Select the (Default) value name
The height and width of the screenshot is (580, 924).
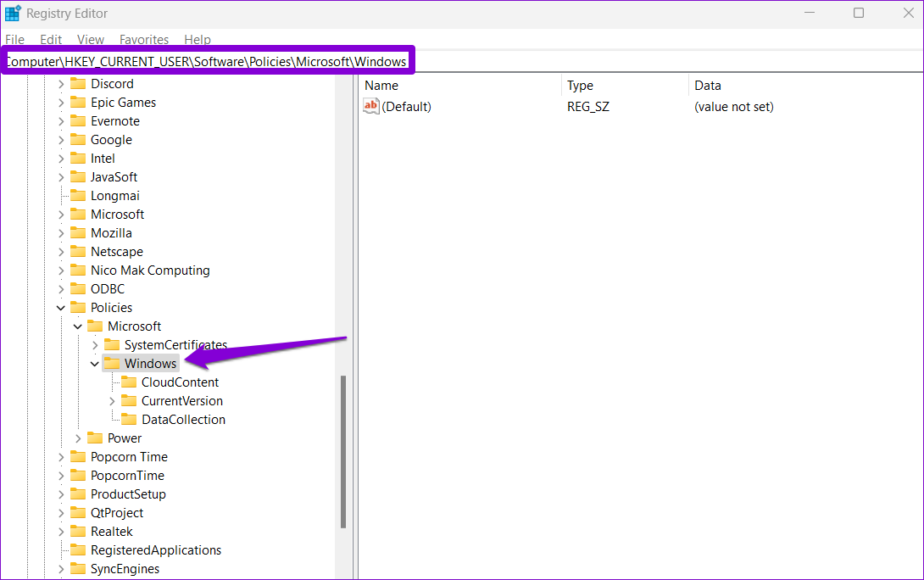coord(406,107)
